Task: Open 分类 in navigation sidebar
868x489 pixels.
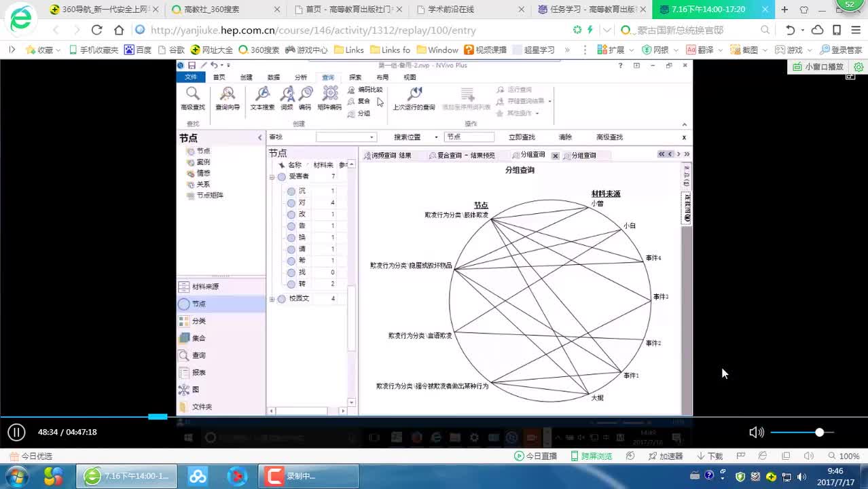Action: coord(221,321)
